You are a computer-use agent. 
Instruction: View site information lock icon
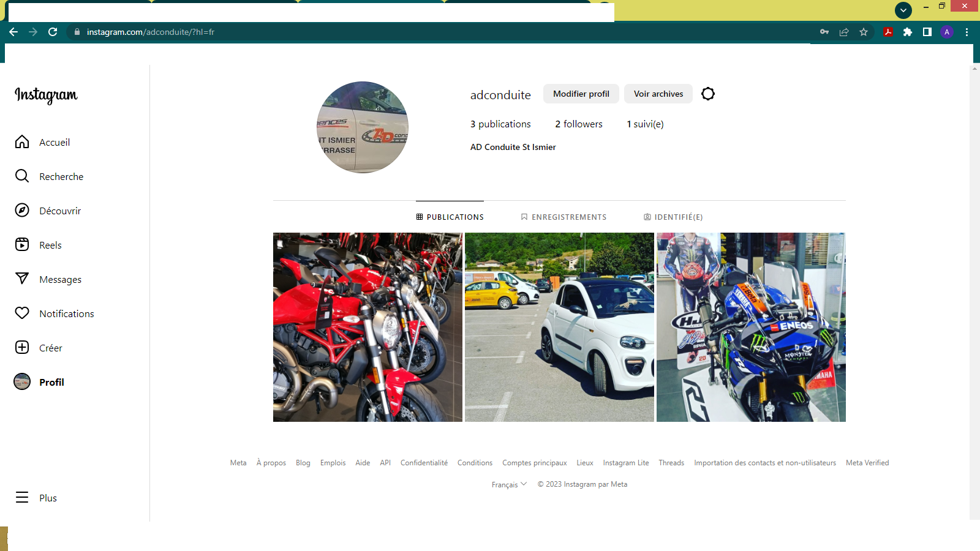(77, 32)
